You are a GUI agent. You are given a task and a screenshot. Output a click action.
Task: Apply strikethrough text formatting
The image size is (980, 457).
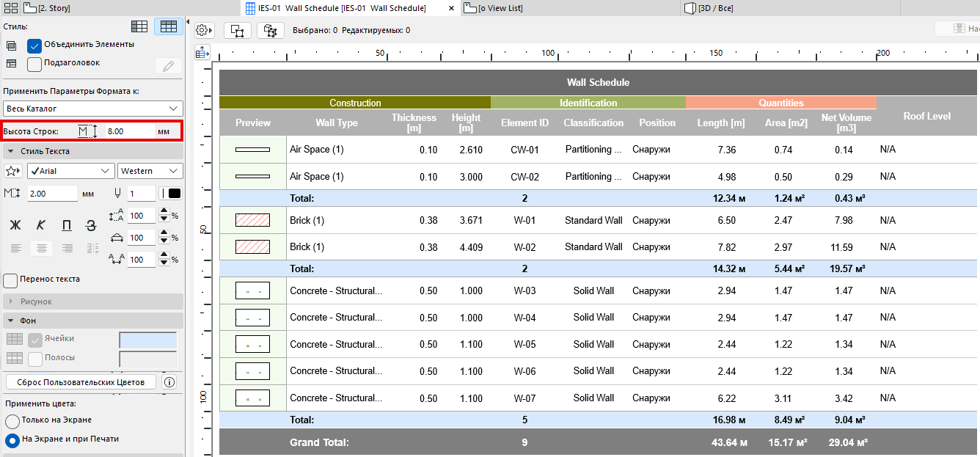91,225
